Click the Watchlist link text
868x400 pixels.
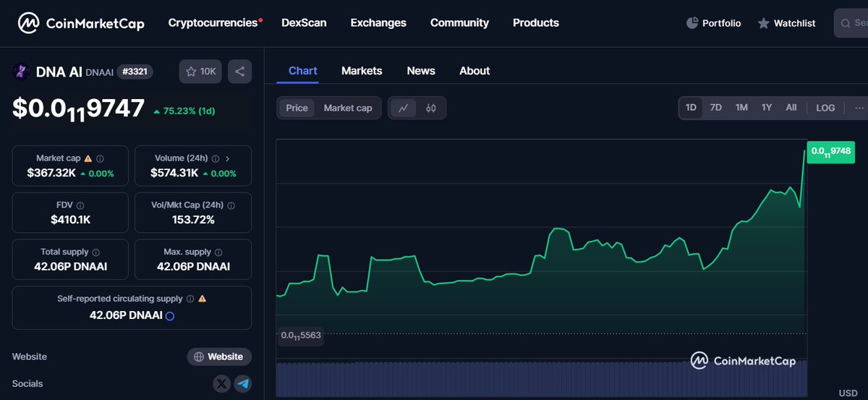[794, 23]
